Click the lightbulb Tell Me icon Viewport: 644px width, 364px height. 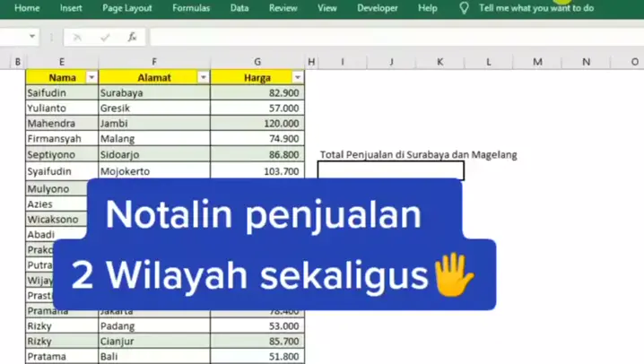pos(464,8)
